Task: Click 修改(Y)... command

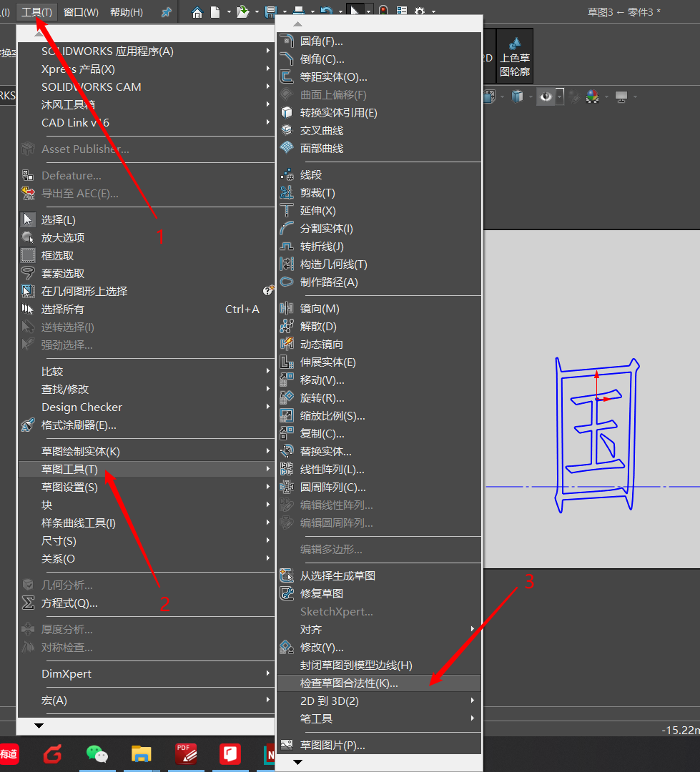Action: [379, 648]
